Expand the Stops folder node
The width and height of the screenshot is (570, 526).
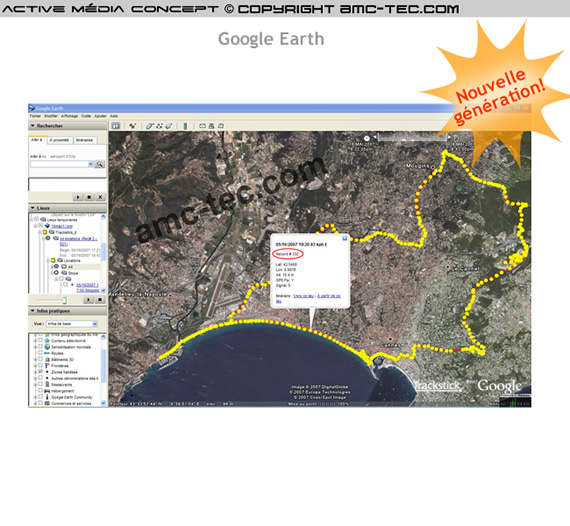click(52, 273)
